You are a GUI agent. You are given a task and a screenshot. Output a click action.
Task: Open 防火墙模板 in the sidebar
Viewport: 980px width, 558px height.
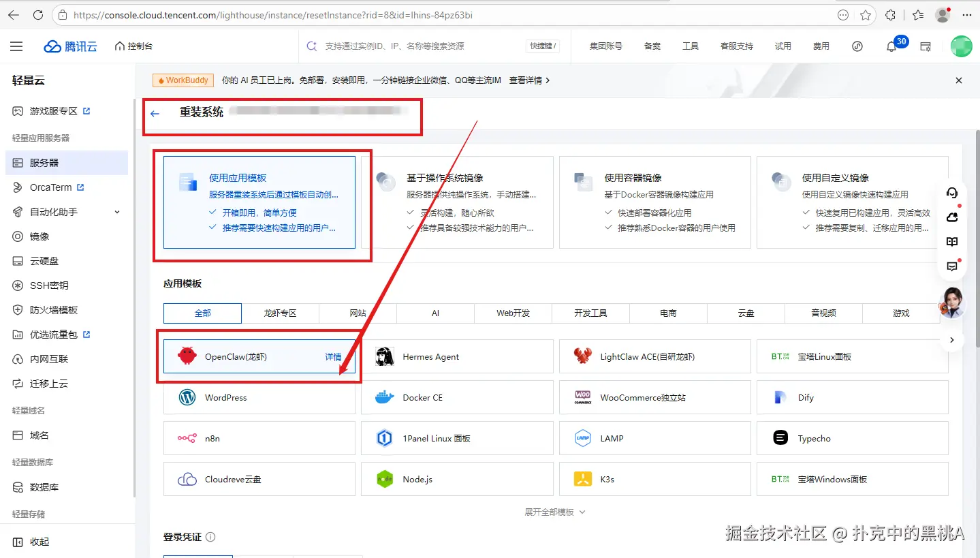tap(67, 310)
